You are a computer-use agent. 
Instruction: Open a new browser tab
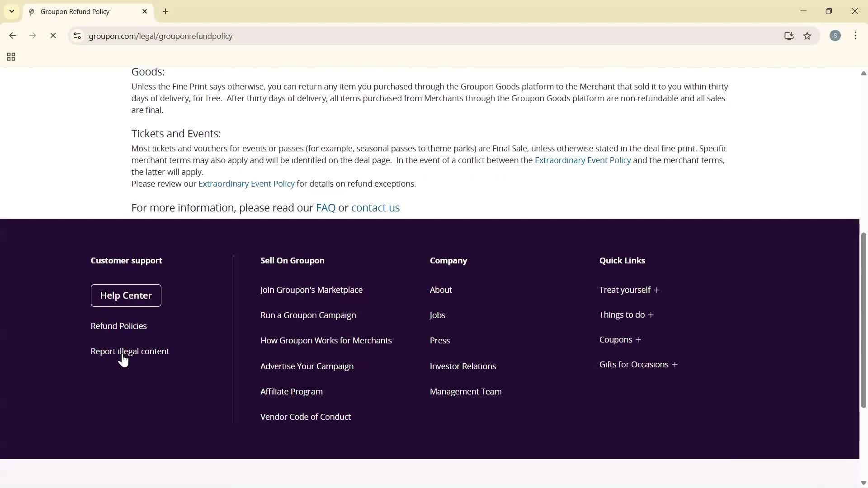pyautogui.click(x=165, y=11)
